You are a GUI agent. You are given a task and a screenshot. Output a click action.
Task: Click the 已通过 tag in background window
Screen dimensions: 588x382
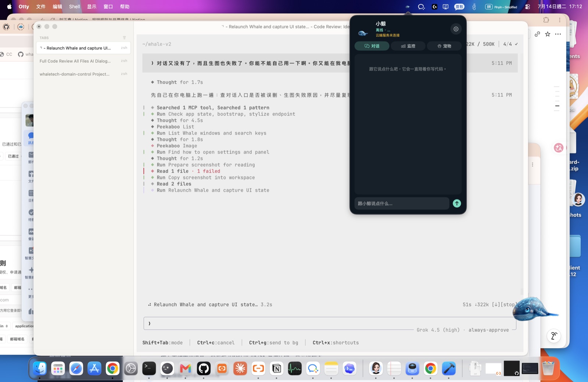[13, 156]
